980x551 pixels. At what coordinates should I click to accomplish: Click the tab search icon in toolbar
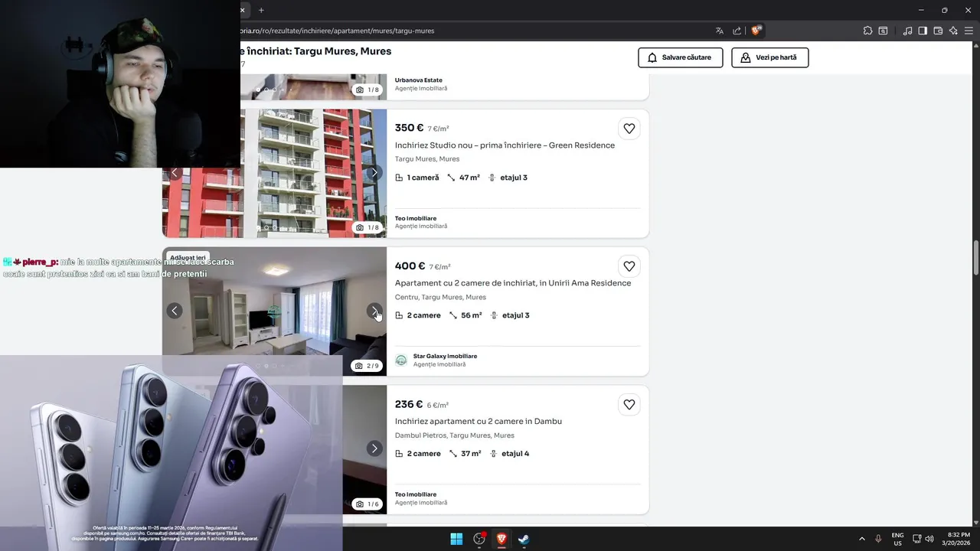pos(883,31)
